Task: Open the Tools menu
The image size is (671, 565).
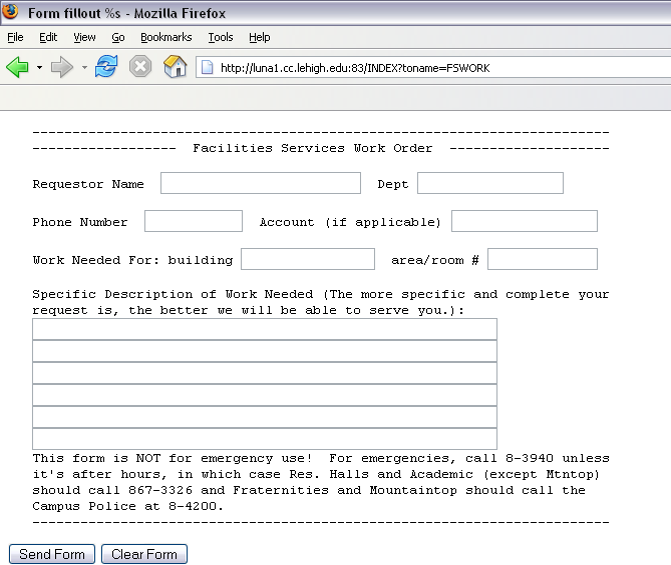Action: tap(220, 38)
